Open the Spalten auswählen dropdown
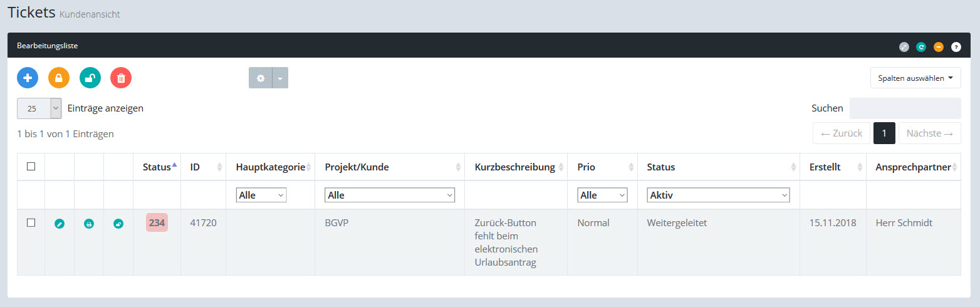This screenshot has height=307, width=980. pos(915,78)
